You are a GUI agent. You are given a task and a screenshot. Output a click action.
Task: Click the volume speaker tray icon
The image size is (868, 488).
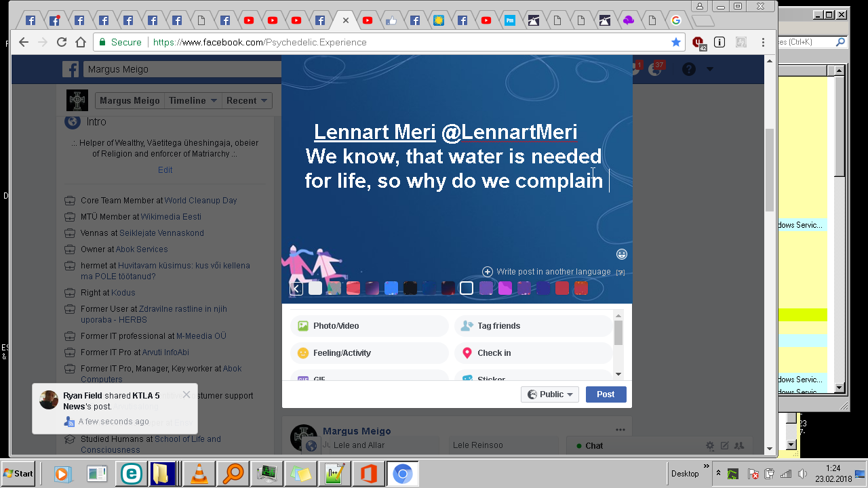802,474
